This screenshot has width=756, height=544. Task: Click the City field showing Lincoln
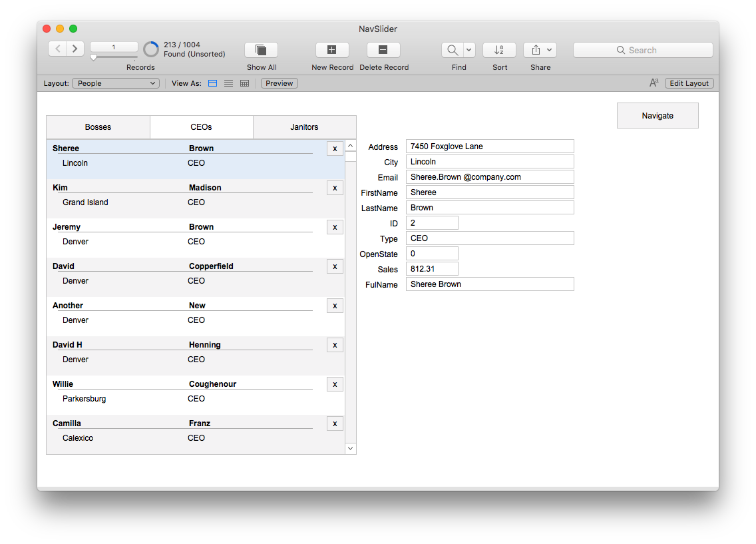[x=490, y=162]
